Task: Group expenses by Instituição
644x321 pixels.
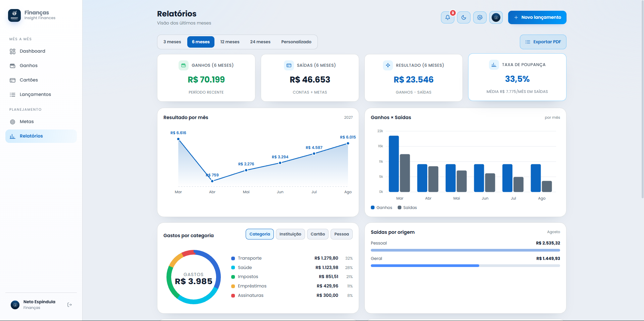Action: click(x=290, y=234)
